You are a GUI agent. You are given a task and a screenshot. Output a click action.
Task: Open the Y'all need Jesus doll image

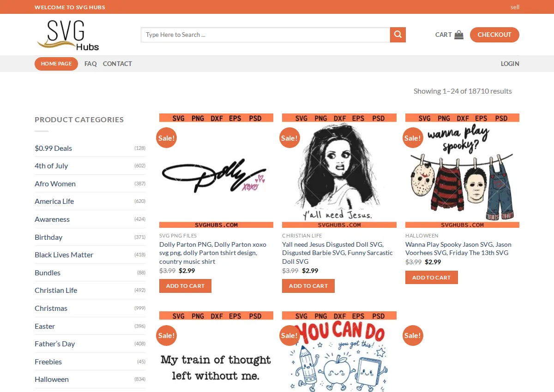point(339,171)
